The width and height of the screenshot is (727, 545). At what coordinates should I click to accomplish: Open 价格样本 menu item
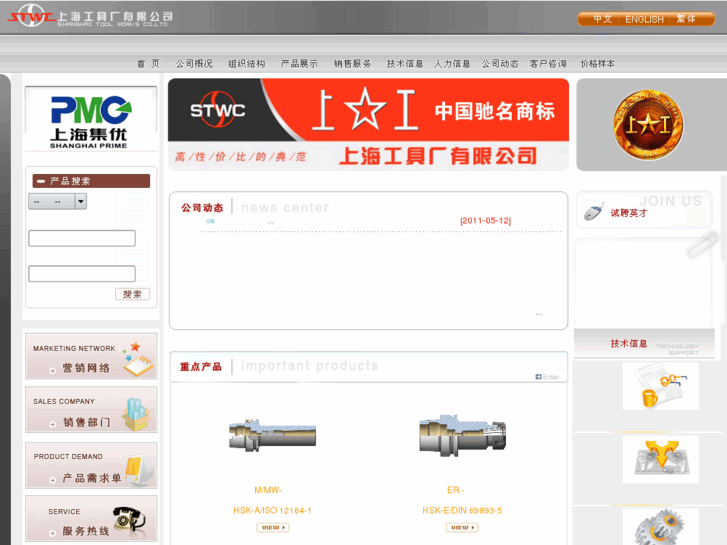pyautogui.click(x=598, y=64)
